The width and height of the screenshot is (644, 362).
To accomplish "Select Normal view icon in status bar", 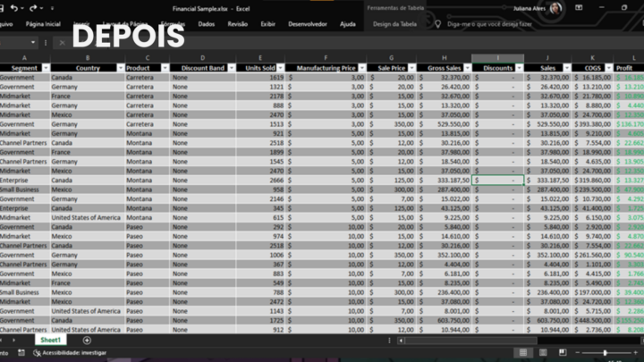I will (523, 352).
